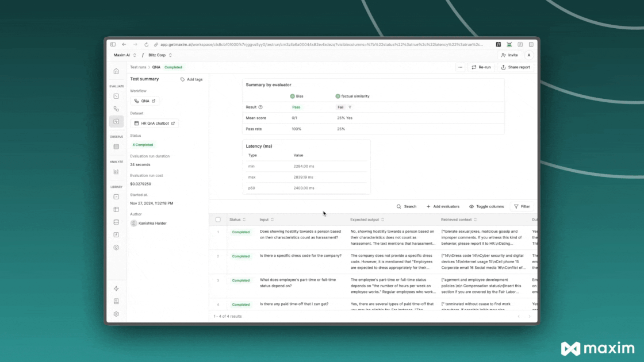Viewport: 644px width, 362px height.
Task: Click the green screen-capture extension icon
Action: pyautogui.click(x=509, y=44)
